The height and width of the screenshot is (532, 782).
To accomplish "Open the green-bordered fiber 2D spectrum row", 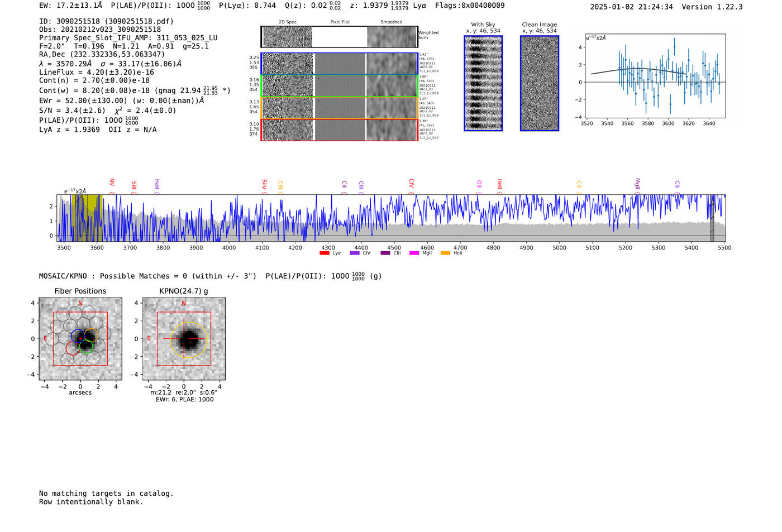I will (x=340, y=86).
